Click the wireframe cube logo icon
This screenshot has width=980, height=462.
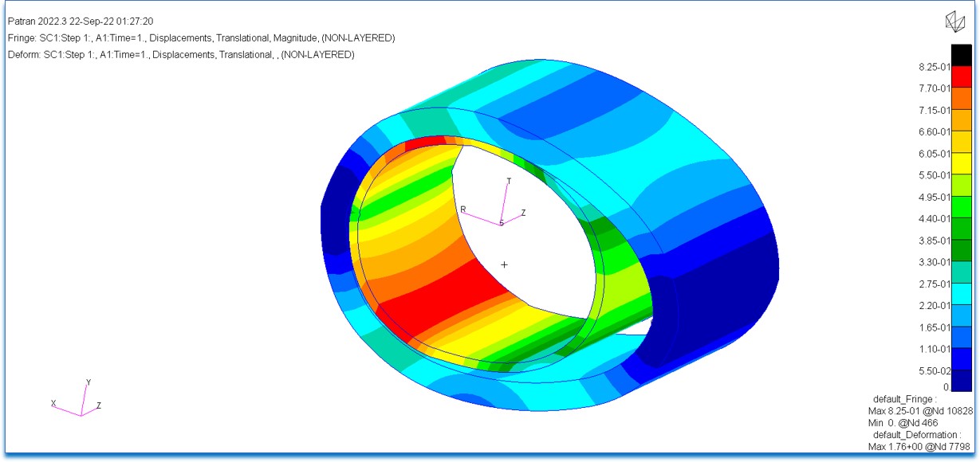[x=954, y=23]
